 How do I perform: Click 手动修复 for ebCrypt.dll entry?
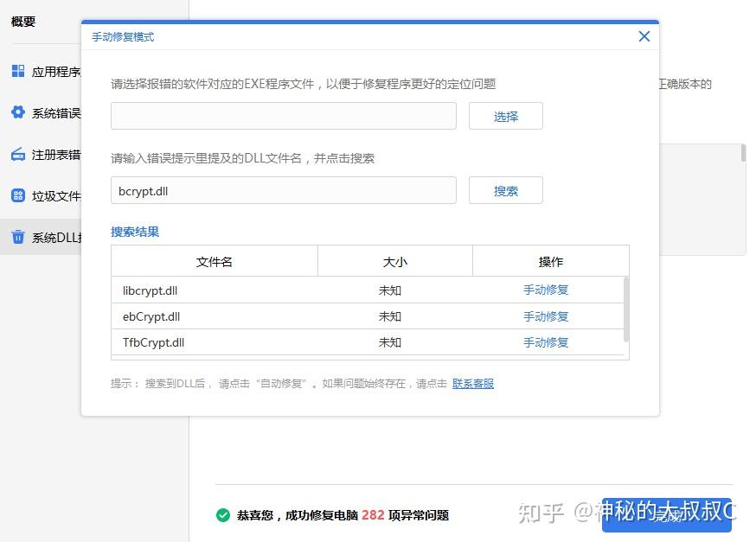pyautogui.click(x=545, y=317)
